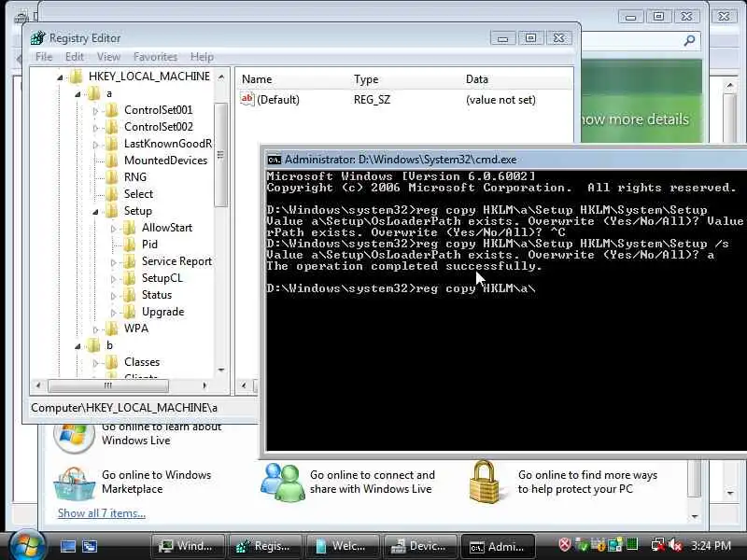This screenshot has width=747, height=560.
Task: Expand the AllowStart key
Action: pyautogui.click(x=113, y=229)
